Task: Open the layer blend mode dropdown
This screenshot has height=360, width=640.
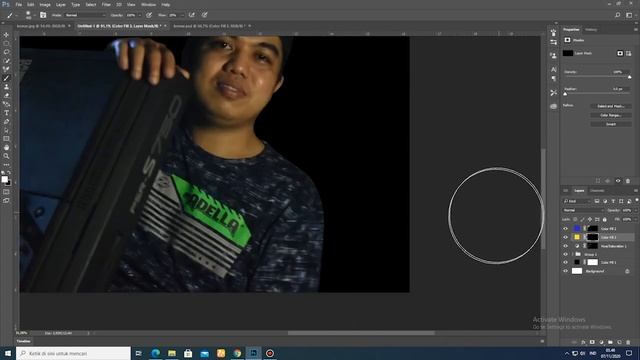Action: click(x=583, y=211)
